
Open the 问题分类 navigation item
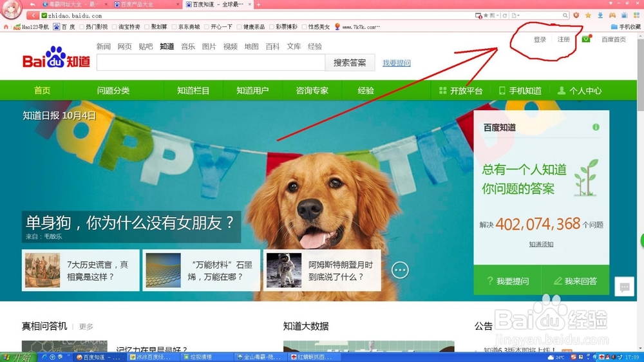pos(113,90)
